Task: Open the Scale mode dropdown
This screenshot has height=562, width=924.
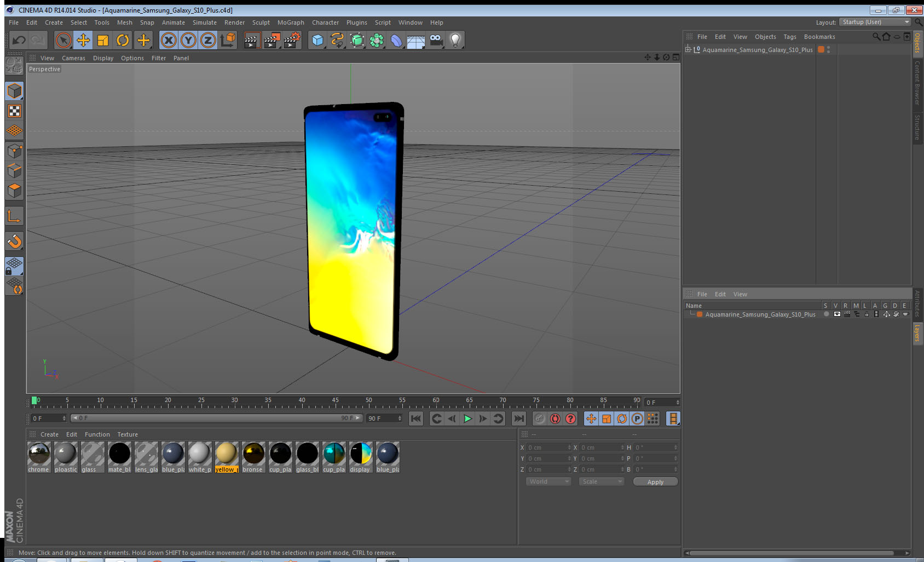Action: (x=602, y=481)
